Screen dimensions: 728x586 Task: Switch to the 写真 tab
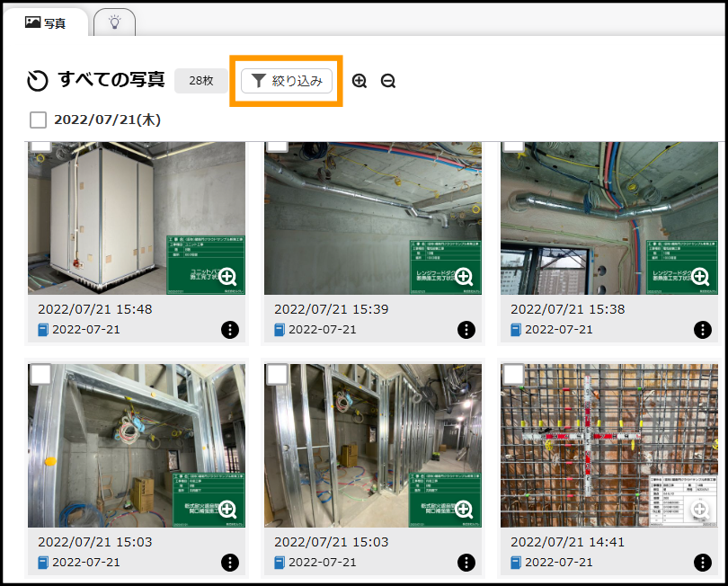tap(45, 22)
